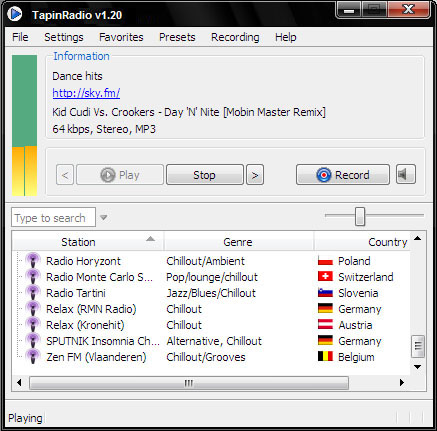Select the SPUTNIK Insomnia Ch... station
The image size is (437, 431).
[x=103, y=341]
